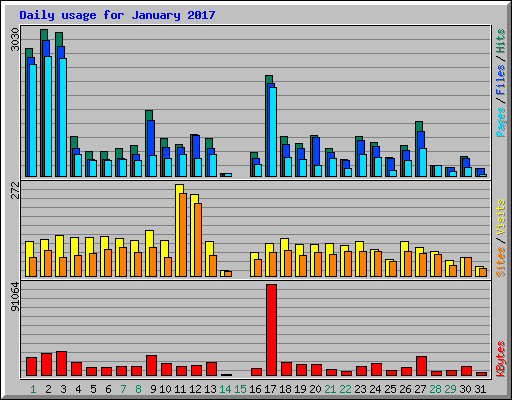Click day label 27 on the x-axis
Viewport: 512px width, 400px height.
[x=420, y=389]
